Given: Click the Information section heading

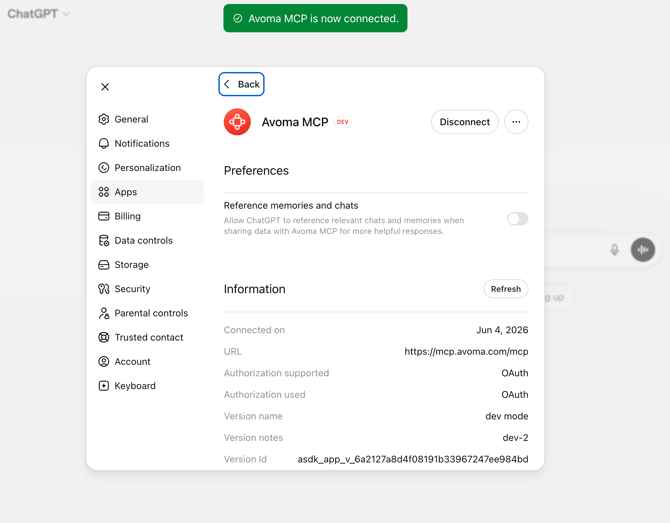Looking at the screenshot, I should (255, 289).
